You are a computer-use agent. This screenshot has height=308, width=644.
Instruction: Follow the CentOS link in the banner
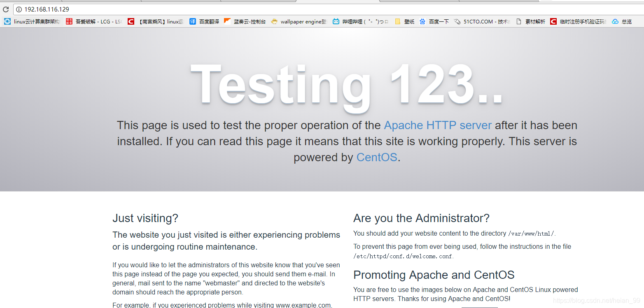pyautogui.click(x=377, y=157)
